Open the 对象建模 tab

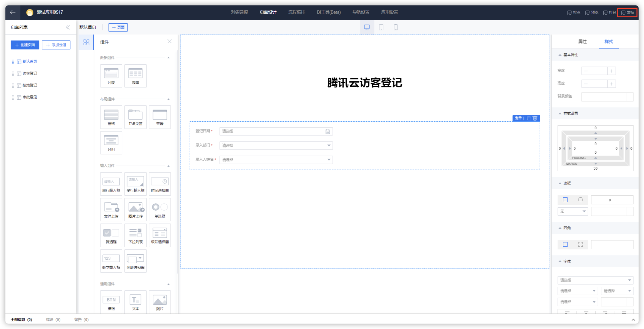[239, 12]
